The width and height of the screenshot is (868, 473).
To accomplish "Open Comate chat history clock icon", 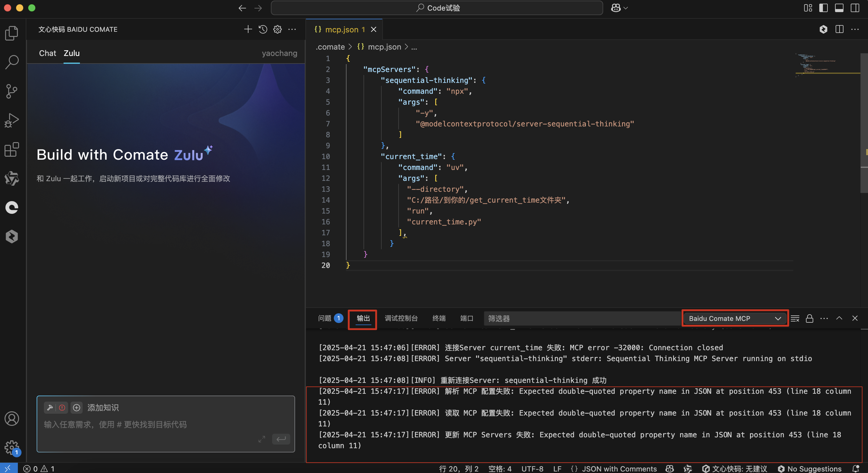I will [x=263, y=29].
